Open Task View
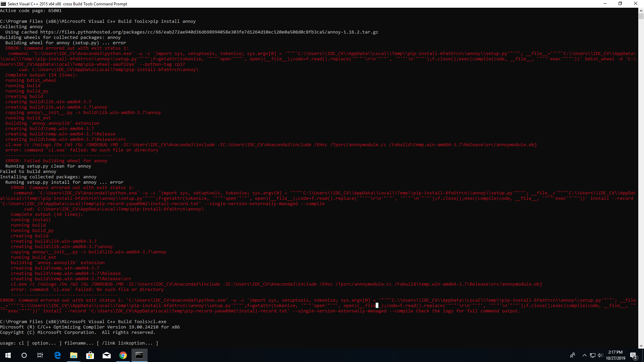 40,355
